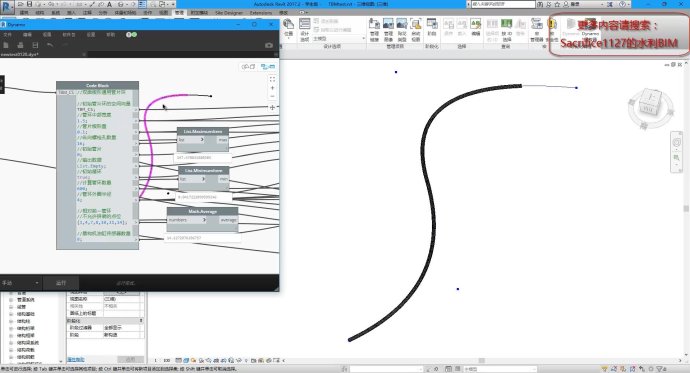Click the Run button in Dynamo
This screenshot has width=690, height=373.
coord(61,283)
